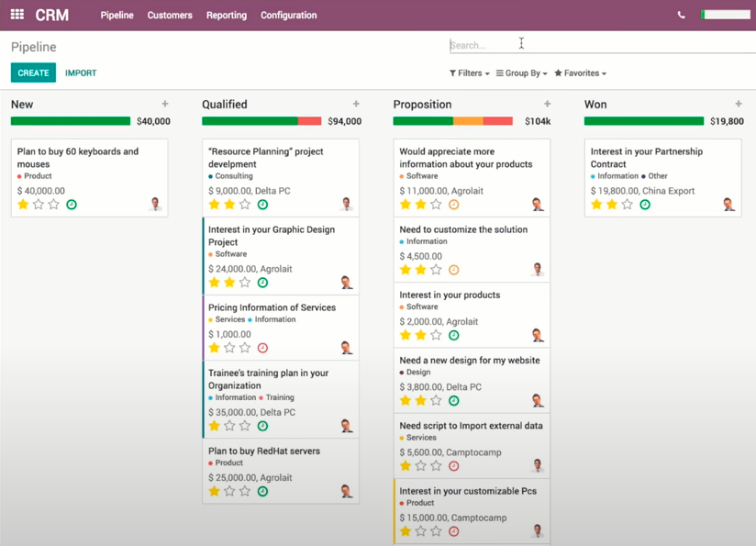Open red activity clock on Pricing Information card
The height and width of the screenshot is (546, 756).
[x=262, y=349]
